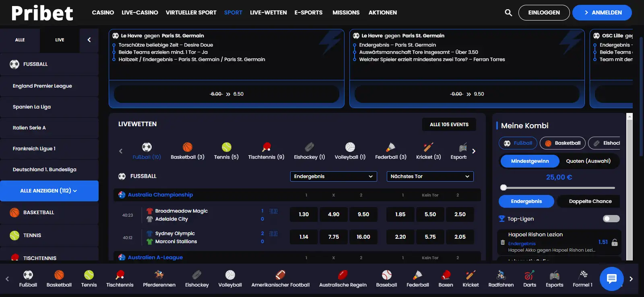Show live Federball (3) events
The height and width of the screenshot is (297, 644).
coord(391,151)
